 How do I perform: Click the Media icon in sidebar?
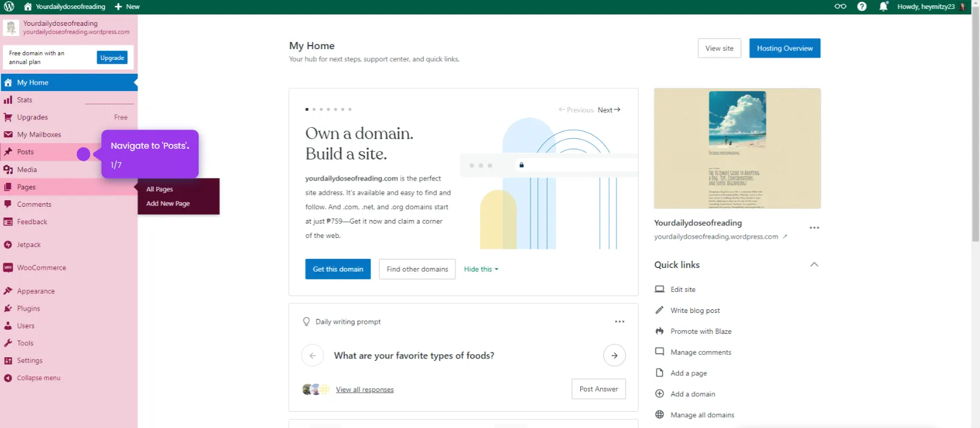(x=8, y=170)
